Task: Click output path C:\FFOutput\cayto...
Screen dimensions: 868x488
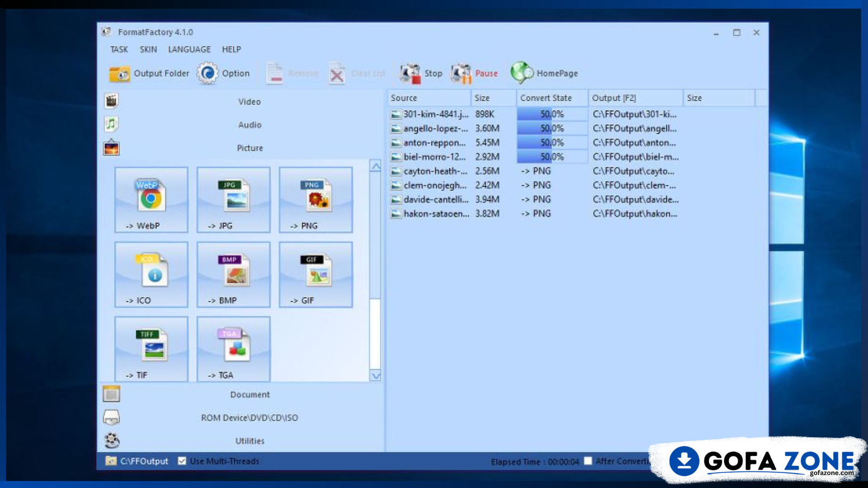Action: (x=633, y=171)
